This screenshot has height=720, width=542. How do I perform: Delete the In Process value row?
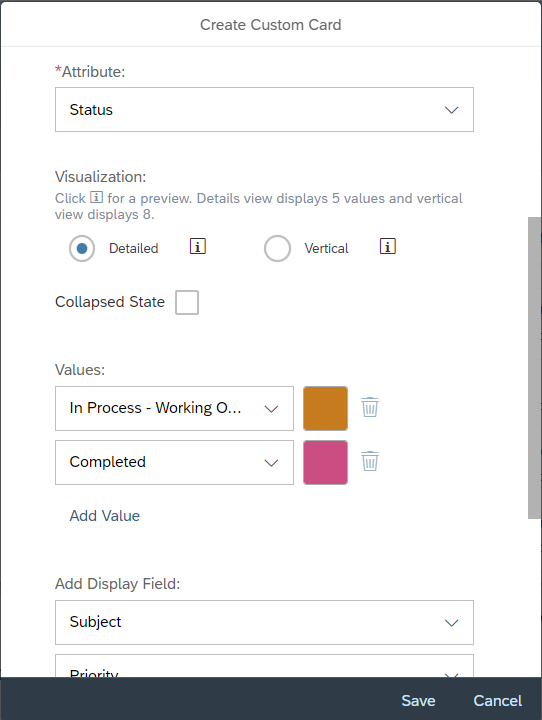click(370, 407)
